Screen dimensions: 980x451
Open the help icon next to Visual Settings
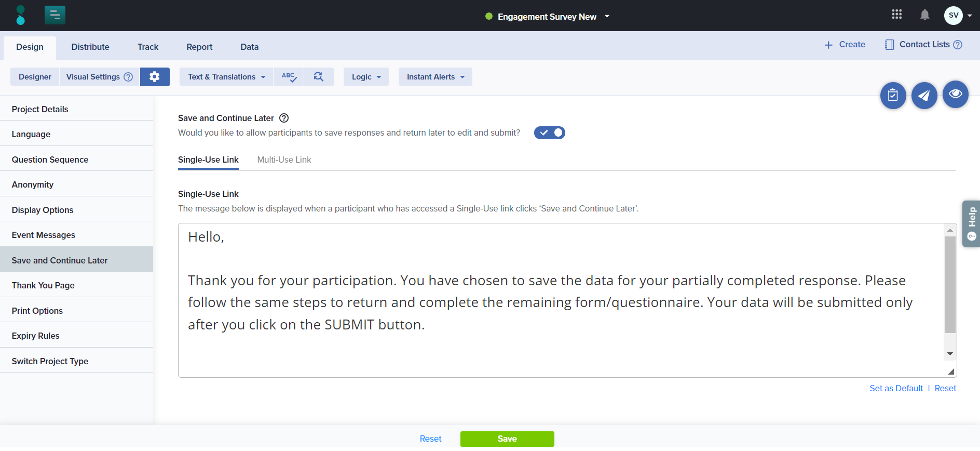click(128, 77)
